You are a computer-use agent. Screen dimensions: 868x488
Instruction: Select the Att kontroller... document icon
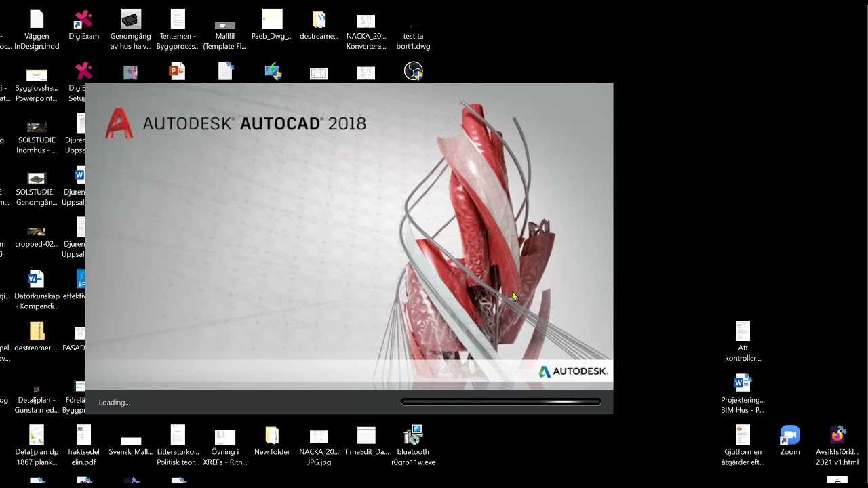click(x=743, y=342)
